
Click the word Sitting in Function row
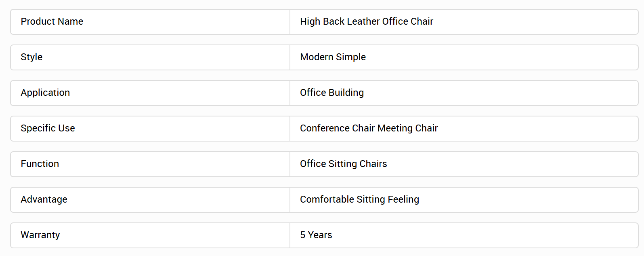[342, 164]
